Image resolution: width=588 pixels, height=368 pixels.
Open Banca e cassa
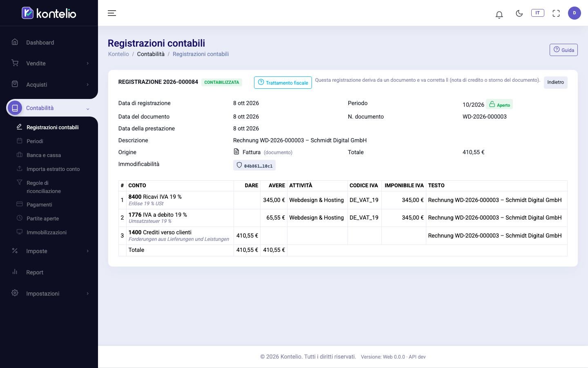(44, 155)
